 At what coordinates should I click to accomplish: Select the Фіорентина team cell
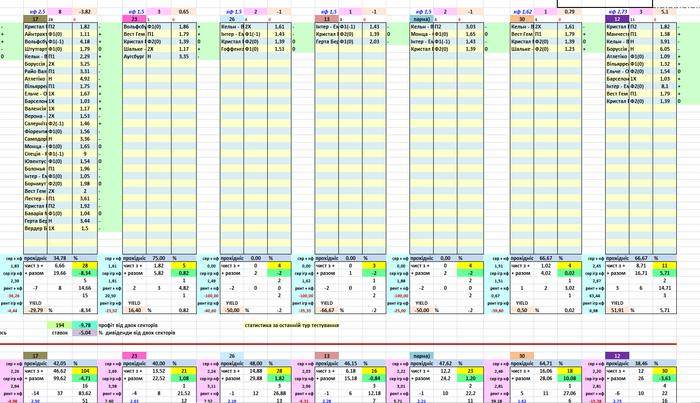(35, 131)
